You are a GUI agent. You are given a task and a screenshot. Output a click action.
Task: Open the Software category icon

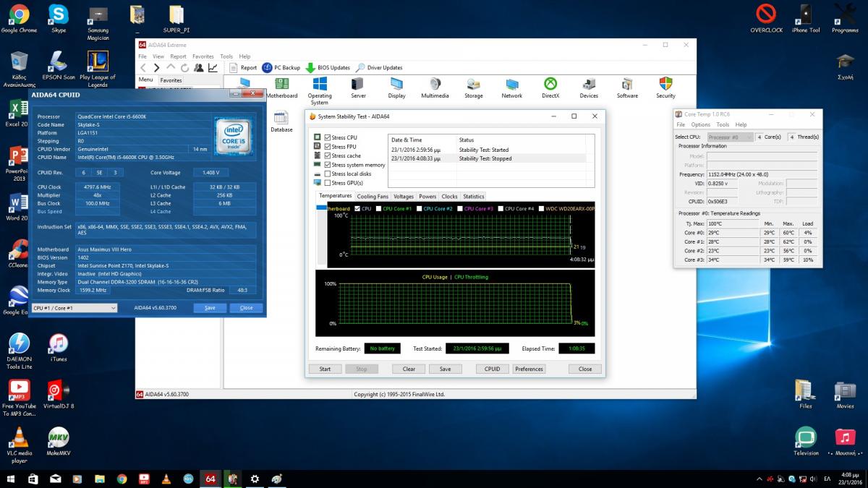(x=627, y=88)
